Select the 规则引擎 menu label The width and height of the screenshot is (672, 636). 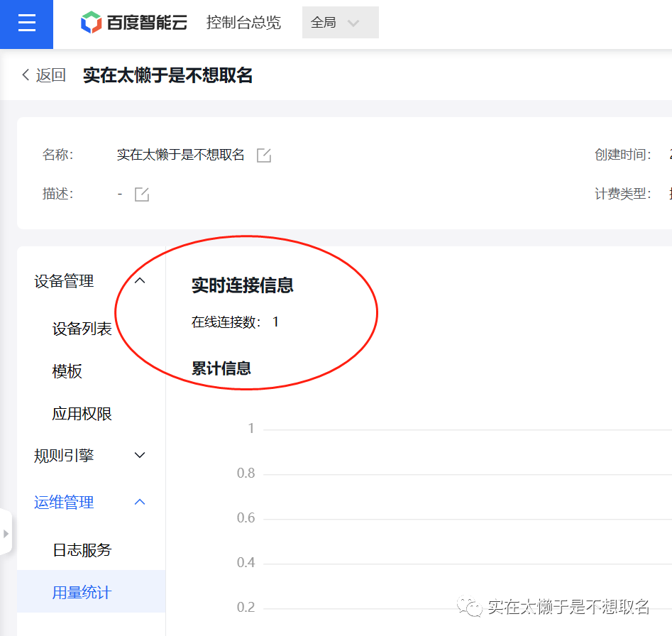pos(64,456)
